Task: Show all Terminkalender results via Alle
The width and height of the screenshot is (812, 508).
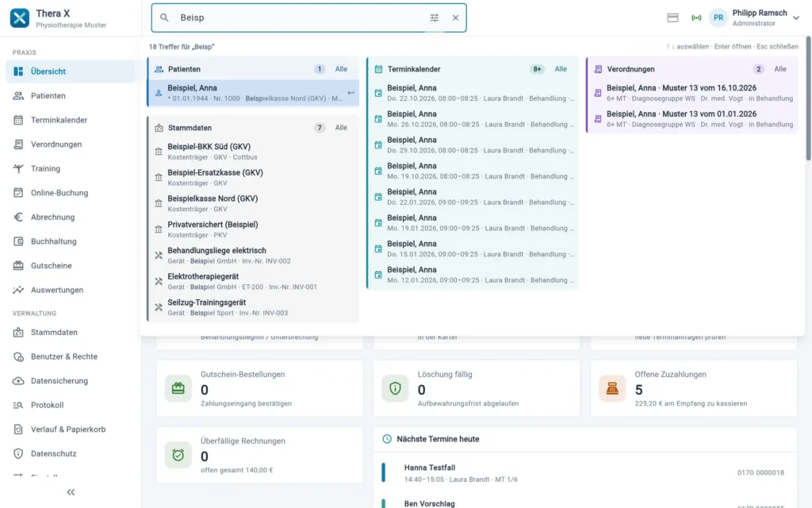Action: point(561,69)
